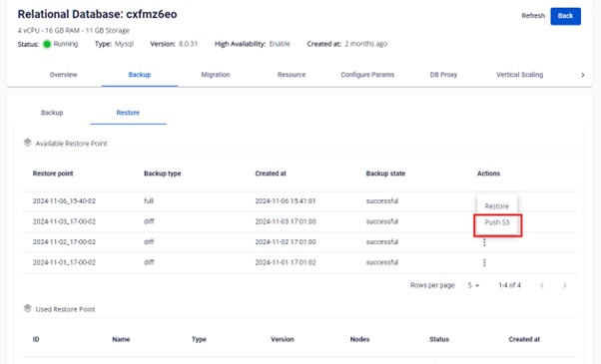Choose Push S3 from actions menu
The image size is (601, 364).
click(497, 222)
